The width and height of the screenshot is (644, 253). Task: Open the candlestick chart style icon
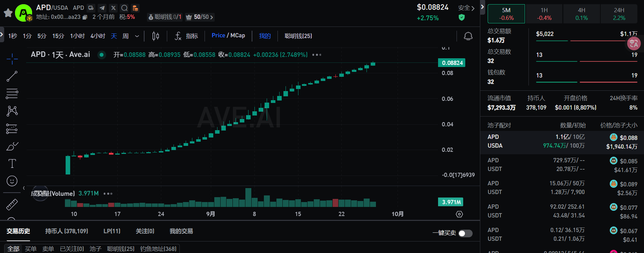tap(156, 36)
